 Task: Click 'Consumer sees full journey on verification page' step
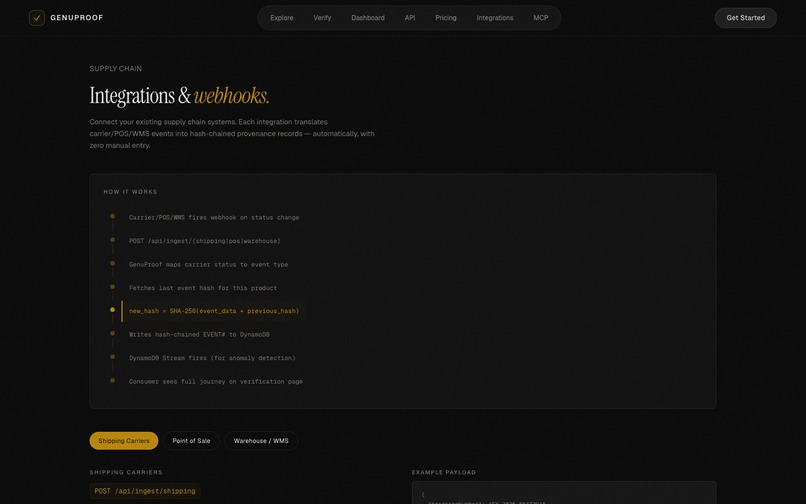pyautogui.click(x=215, y=382)
